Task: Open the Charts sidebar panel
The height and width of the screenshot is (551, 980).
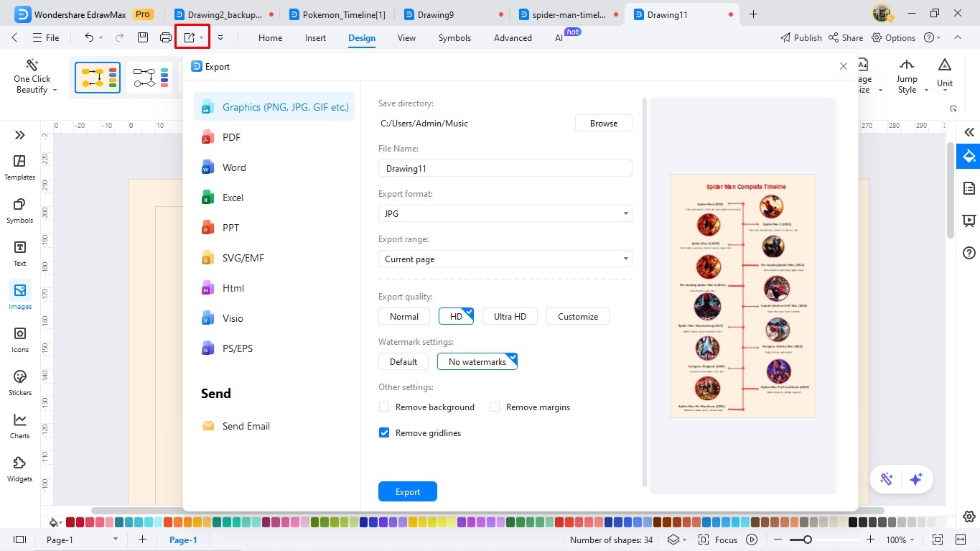Action: click(x=20, y=426)
